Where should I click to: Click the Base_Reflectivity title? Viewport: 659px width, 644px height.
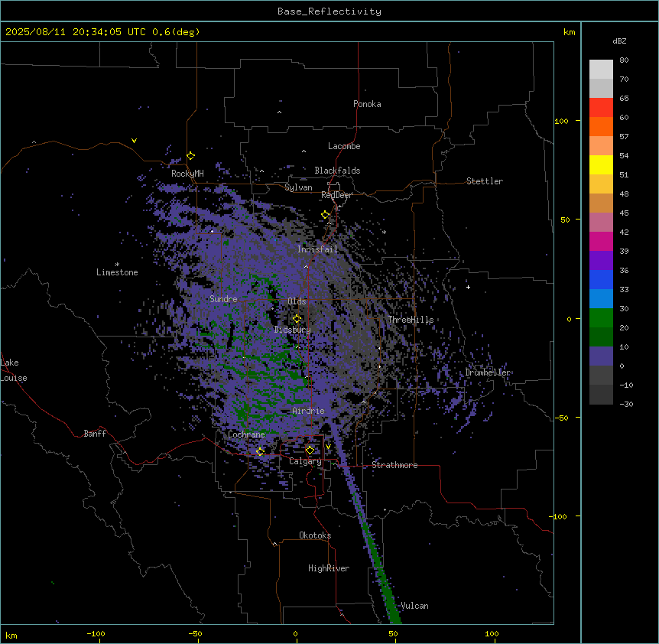(329, 11)
